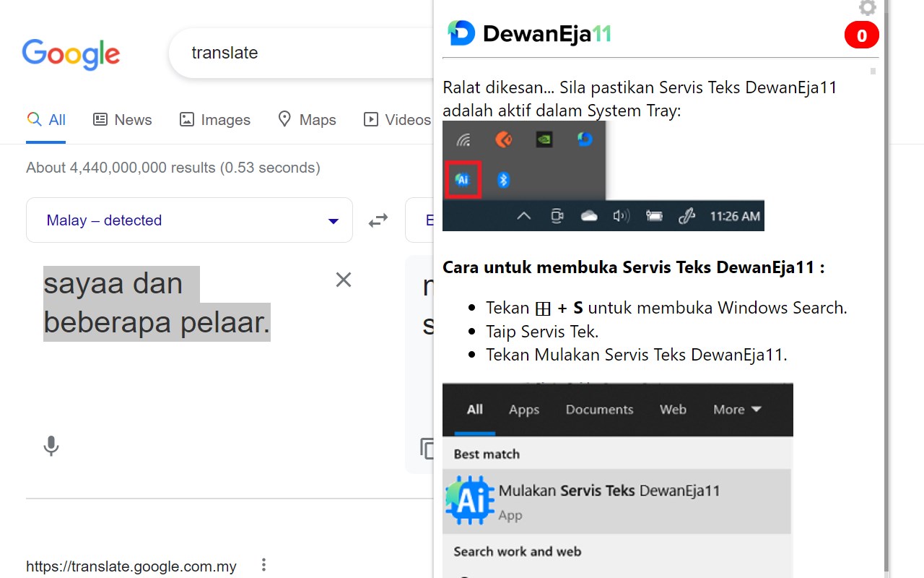Open the three-dot menu beside translate.google.com.my
Viewport: 924px width, 578px height.
point(264,565)
